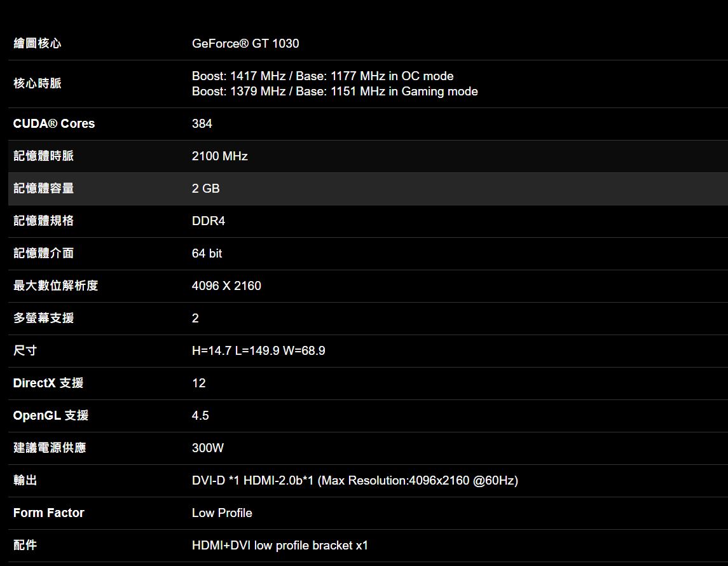
Task: Click the HDMI+DVI low profile bracket text
Action: pos(280,546)
